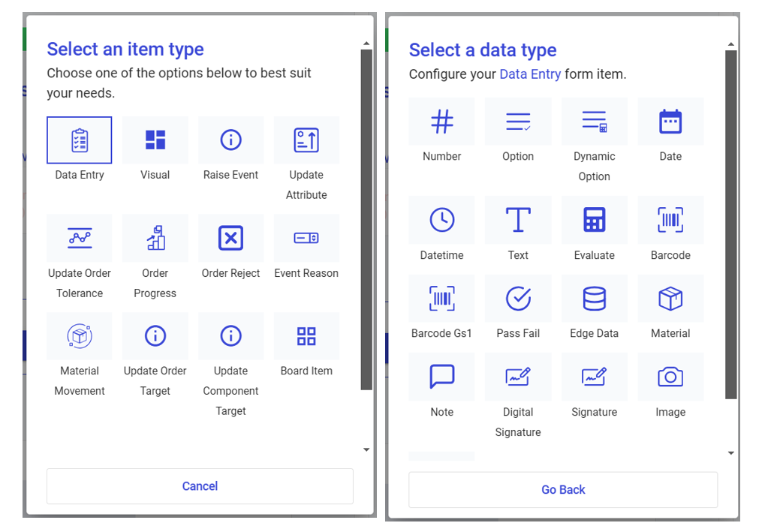Select the Update Attribute icon
Image resolution: width=765 pixels, height=532 pixels.
point(306,140)
